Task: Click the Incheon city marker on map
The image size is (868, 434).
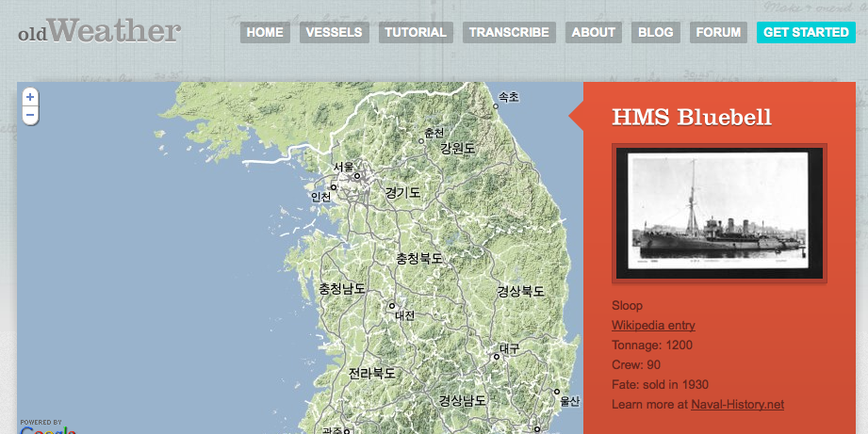Action: point(333,187)
